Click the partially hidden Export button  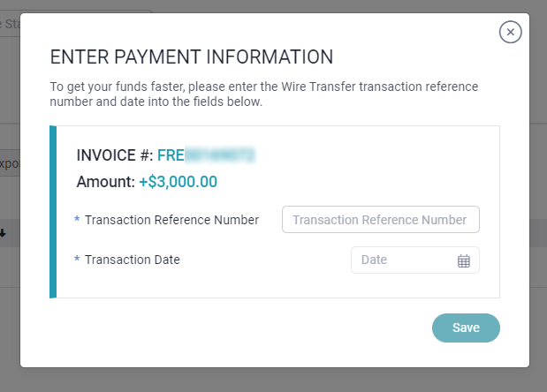coord(10,163)
